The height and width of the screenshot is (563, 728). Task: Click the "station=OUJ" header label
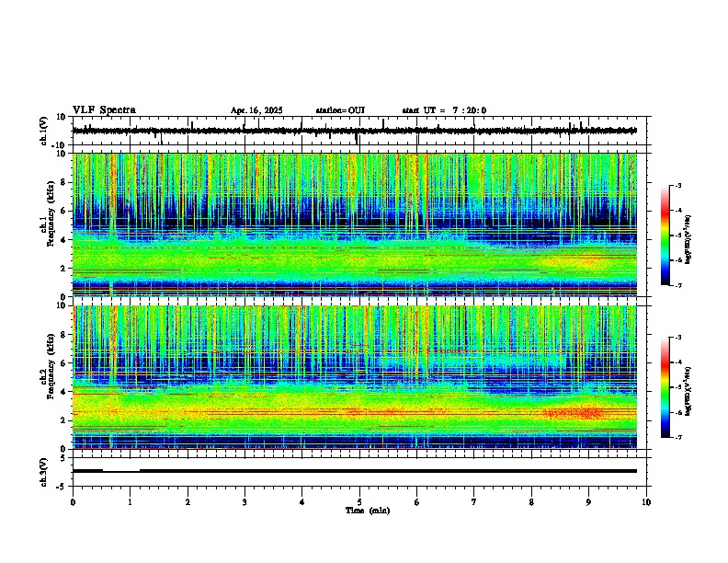pyautogui.click(x=340, y=110)
